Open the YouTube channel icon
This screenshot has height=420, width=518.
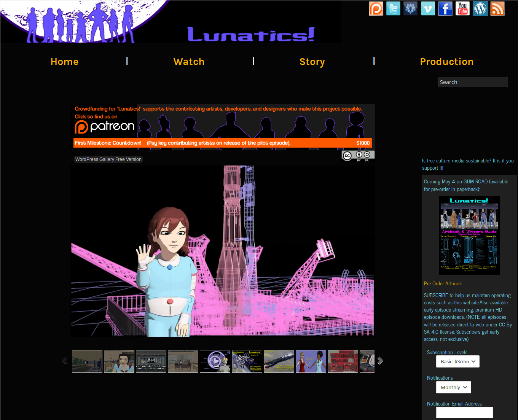click(462, 9)
